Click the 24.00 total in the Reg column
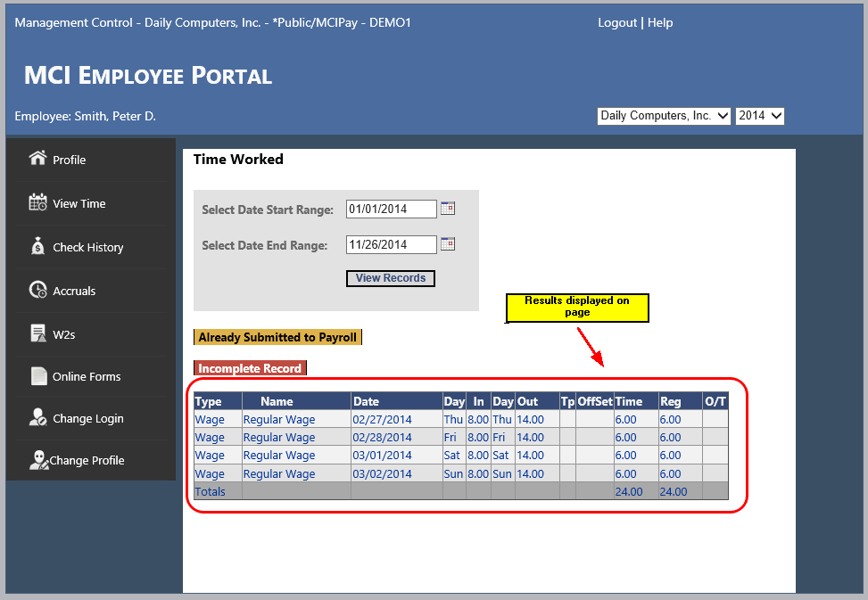The width and height of the screenshot is (868, 600). click(674, 491)
